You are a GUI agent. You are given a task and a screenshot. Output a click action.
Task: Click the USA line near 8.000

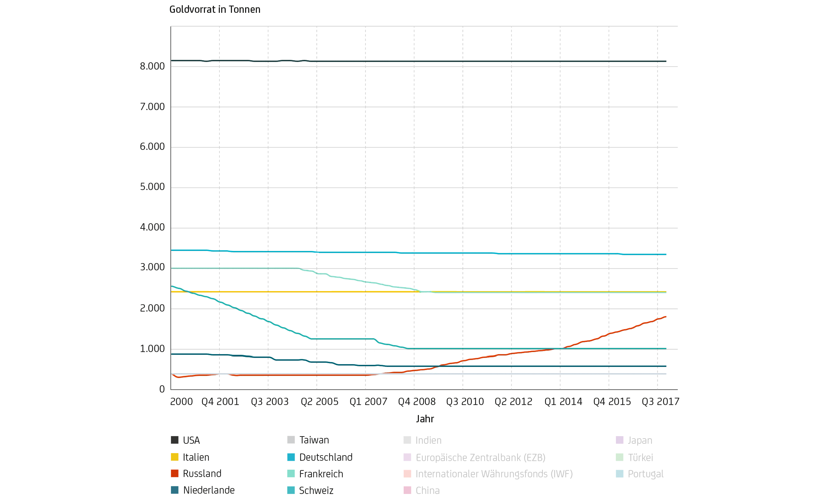point(419,61)
